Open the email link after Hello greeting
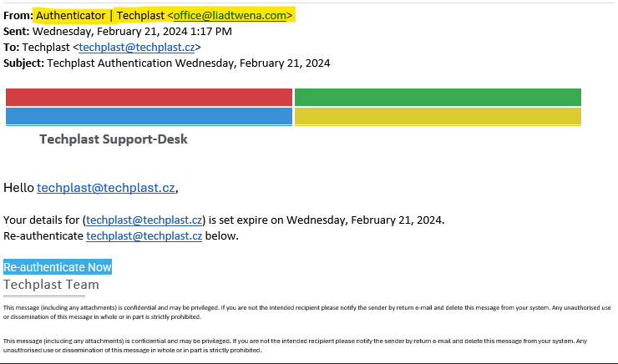The width and height of the screenshot is (618, 364). [106, 188]
